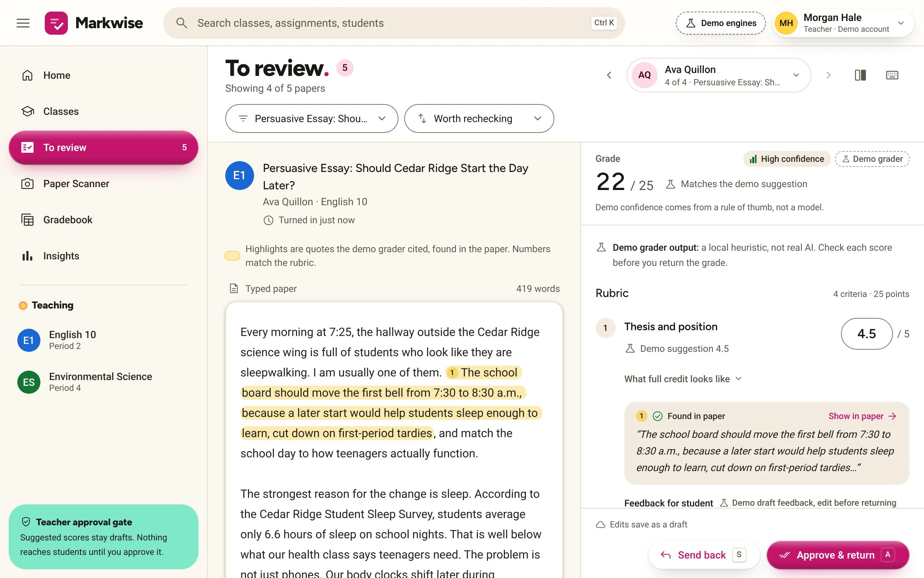Open the Worth rechecking sort dropdown
Screen dimensions: 924x578
(x=479, y=118)
